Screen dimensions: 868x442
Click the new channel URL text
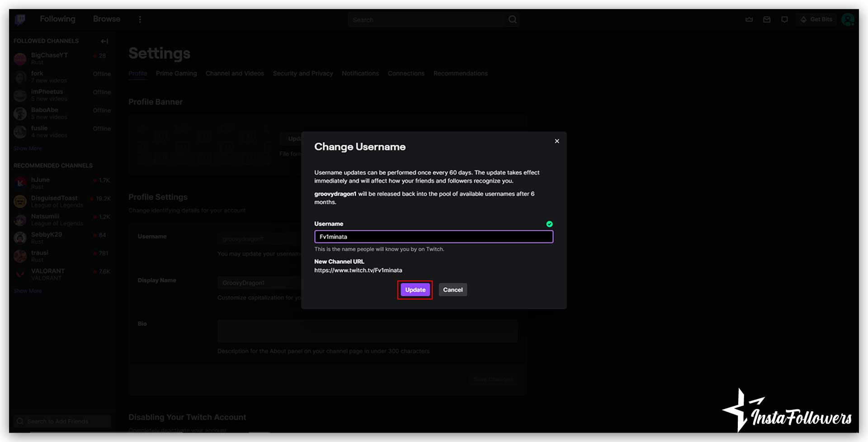pyautogui.click(x=358, y=271)
